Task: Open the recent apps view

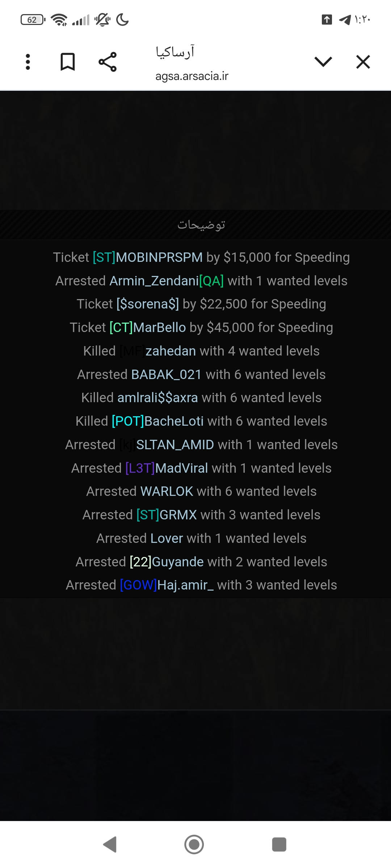Action: click(x=279, y=844)
